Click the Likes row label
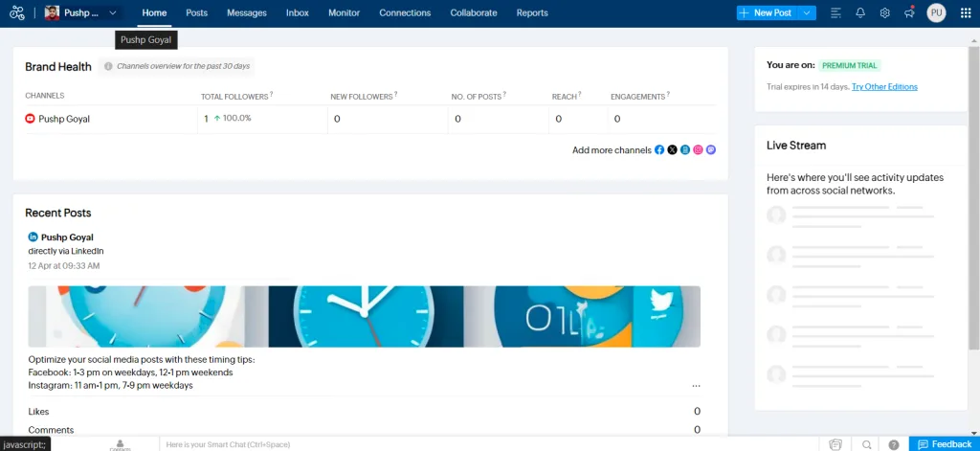Image resolution: width=980 pixels, height=451 pixels. pyautogui.click(x=38, y=412)
